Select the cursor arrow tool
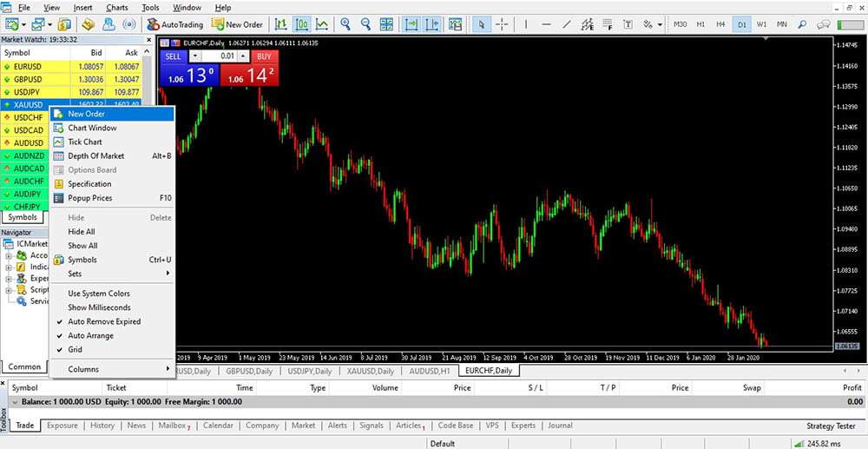The image size is (868, 449). point(482,24)
